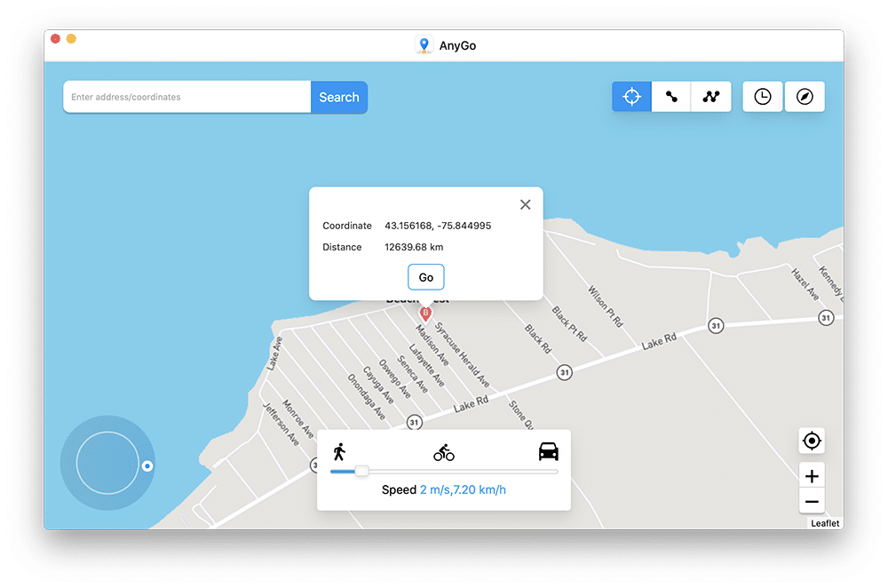Open the compass icon in toolbar
Viewport: 888px width, 588px height.
tap(805, 97)
